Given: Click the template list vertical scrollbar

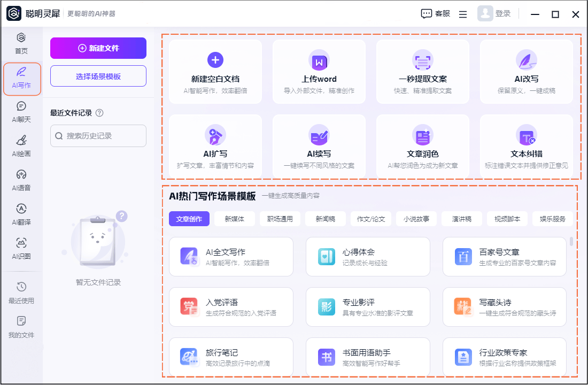Looking at the screenshot, I should [x=571, y=242].
